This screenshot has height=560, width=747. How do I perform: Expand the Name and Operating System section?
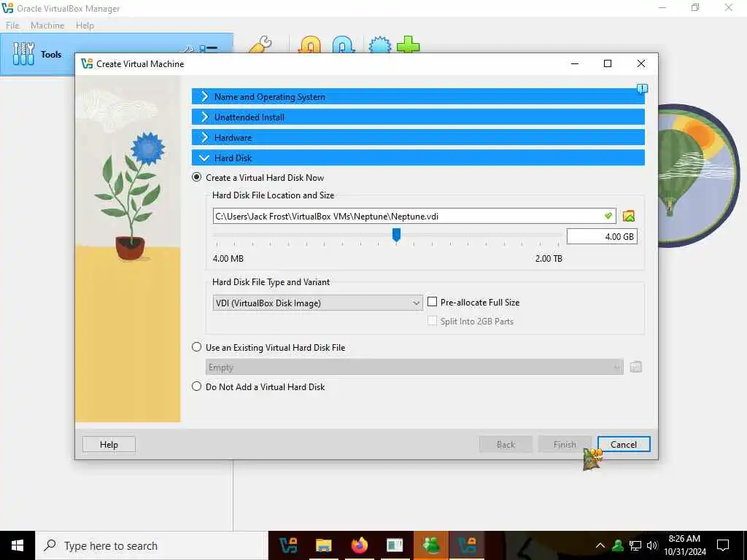[x=418, y=97]
